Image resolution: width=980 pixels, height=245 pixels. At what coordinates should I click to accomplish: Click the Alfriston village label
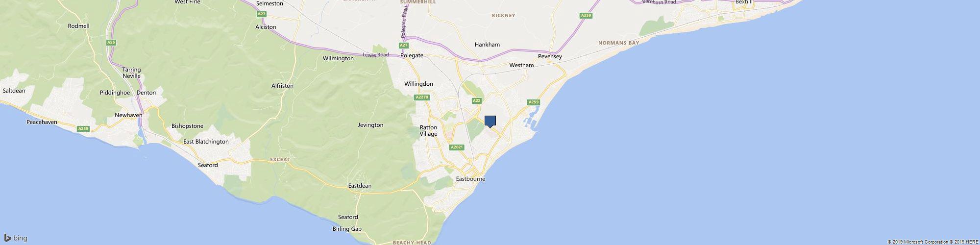click(x=282, y=86)
